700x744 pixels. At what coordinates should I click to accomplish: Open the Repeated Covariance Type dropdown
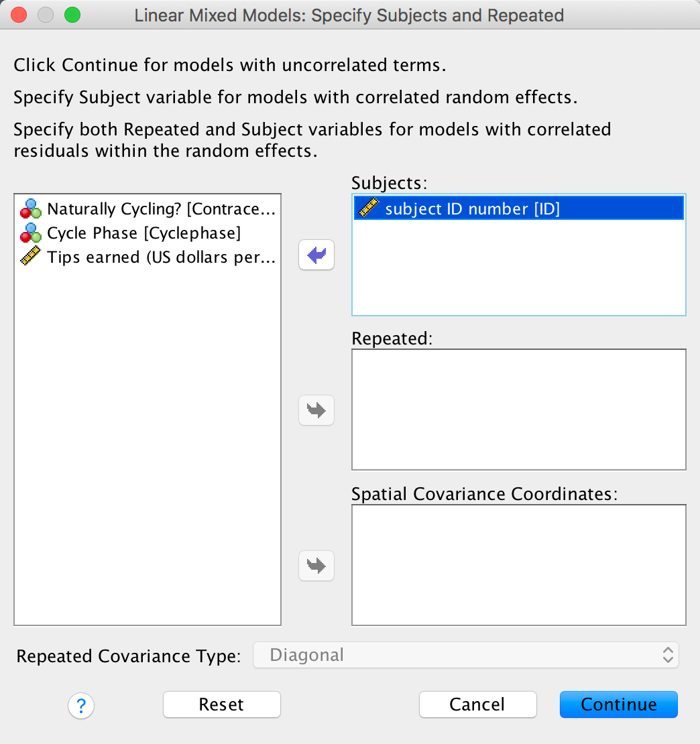click(465, 655)
